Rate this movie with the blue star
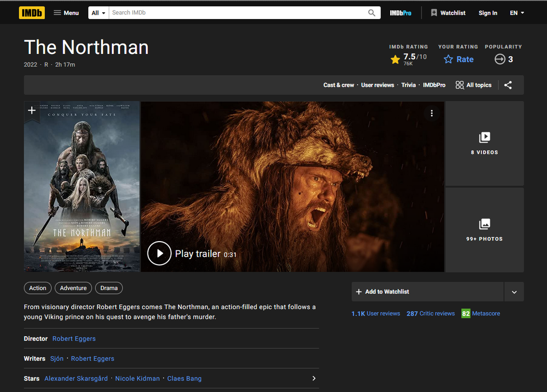Image resolution: width=547 pixels, height=392 pixels. 458,59
